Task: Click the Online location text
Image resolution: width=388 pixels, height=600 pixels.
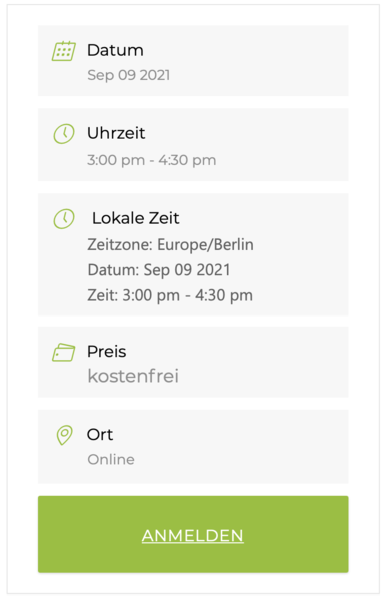Action: pyautogui.click(x=111, y=460)
